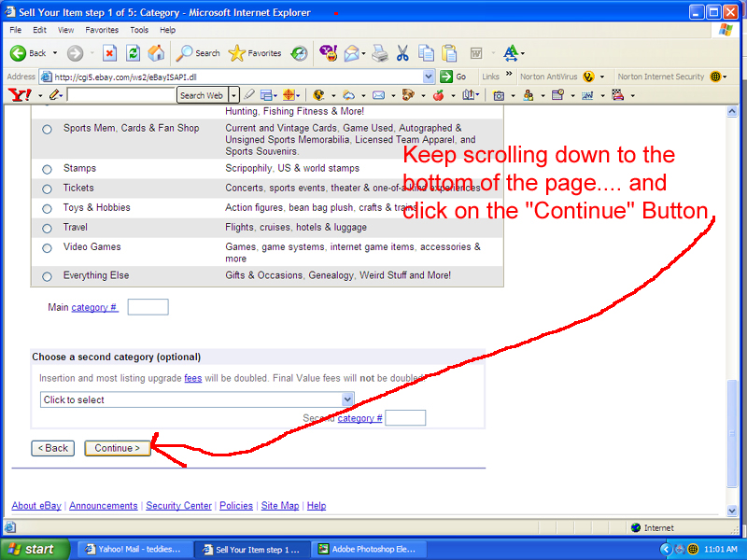747x560 pixels.
Task: Click the IE Stop loading icon
Action: 109,53
